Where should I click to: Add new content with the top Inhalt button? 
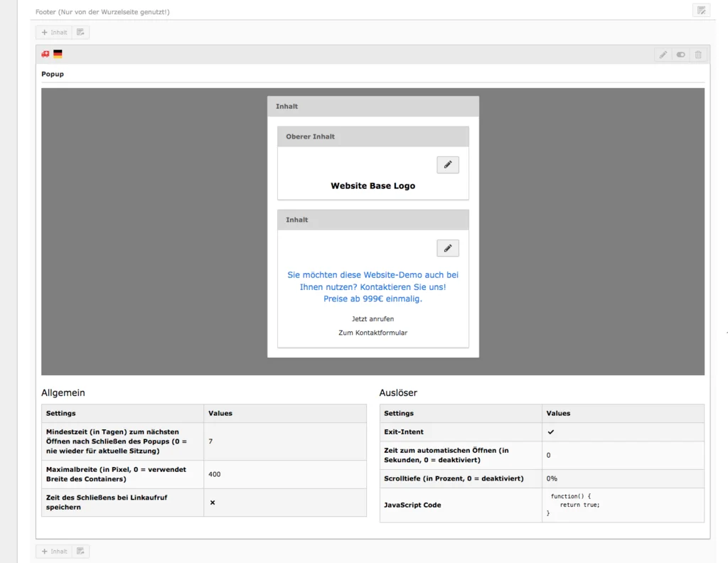point(53,32)
